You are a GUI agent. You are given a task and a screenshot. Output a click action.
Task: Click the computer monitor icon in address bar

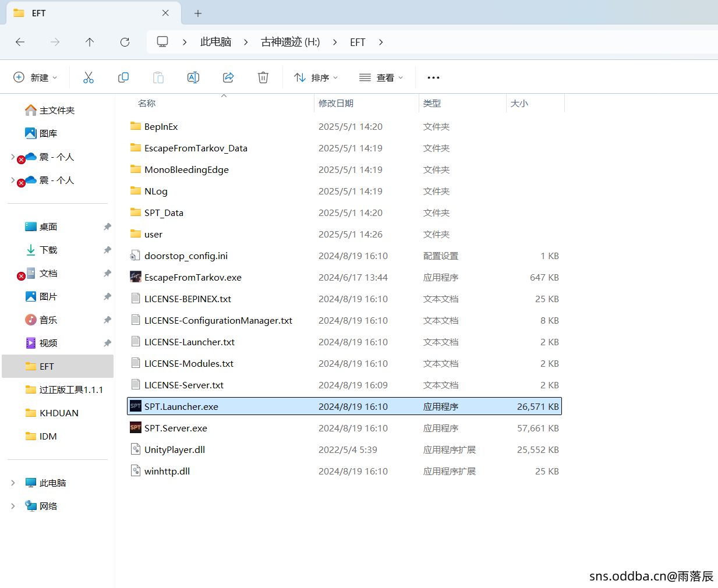click(x=162, y=42)
